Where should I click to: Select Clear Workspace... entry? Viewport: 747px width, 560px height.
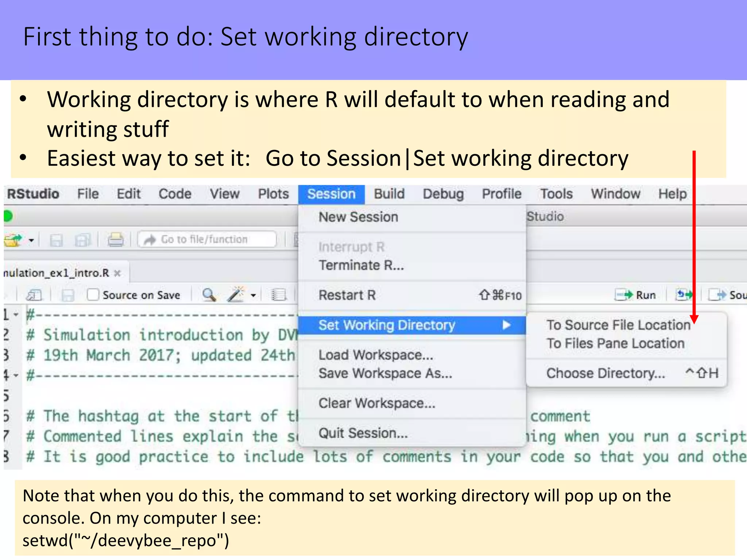[x=412, y=403]
